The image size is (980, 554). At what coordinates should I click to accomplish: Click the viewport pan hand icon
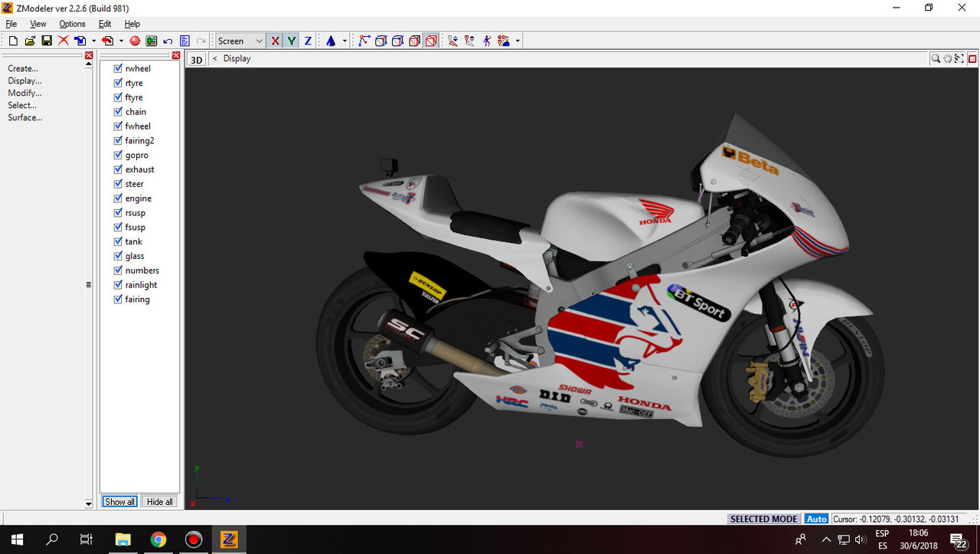click(x=947, y=58)
